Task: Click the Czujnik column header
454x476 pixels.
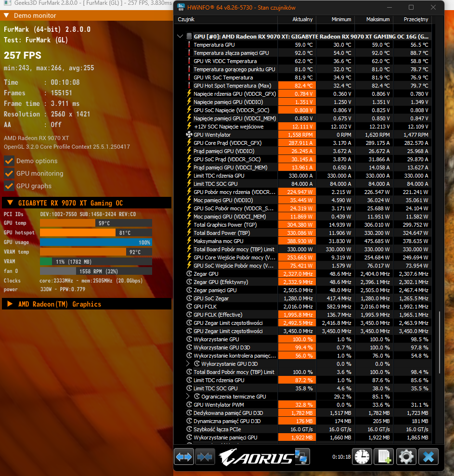Action: (x=226, y=19)
